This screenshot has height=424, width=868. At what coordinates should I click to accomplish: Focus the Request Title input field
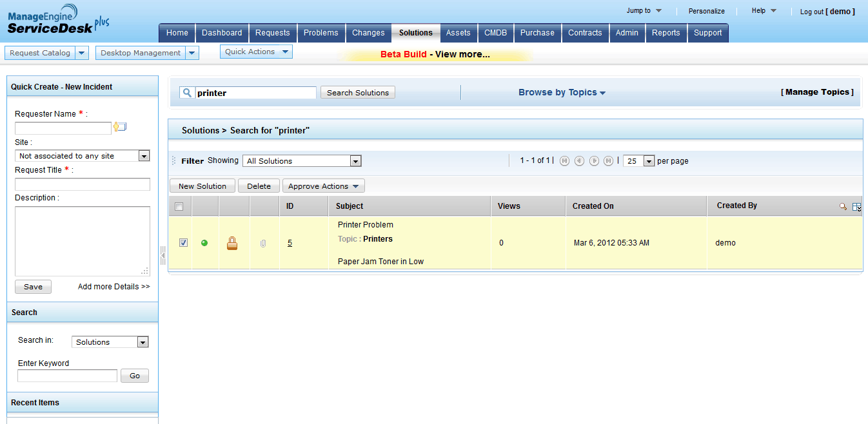point(83,184)
